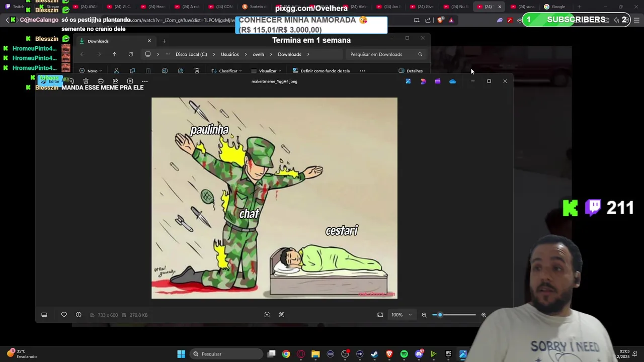644x362 pixels.
Task: Open the Clipchamp icon in Photos title bar
Action: coord(438,81)
